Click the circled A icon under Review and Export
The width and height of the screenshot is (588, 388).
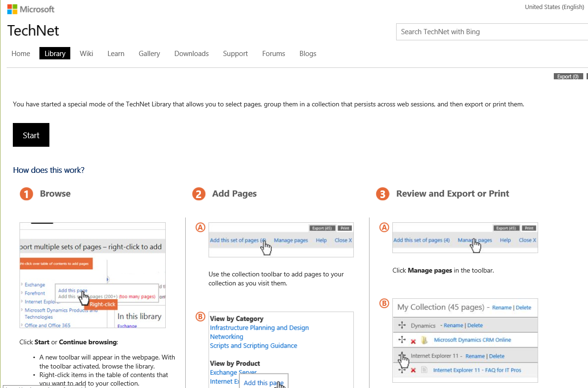click(384, 227)
